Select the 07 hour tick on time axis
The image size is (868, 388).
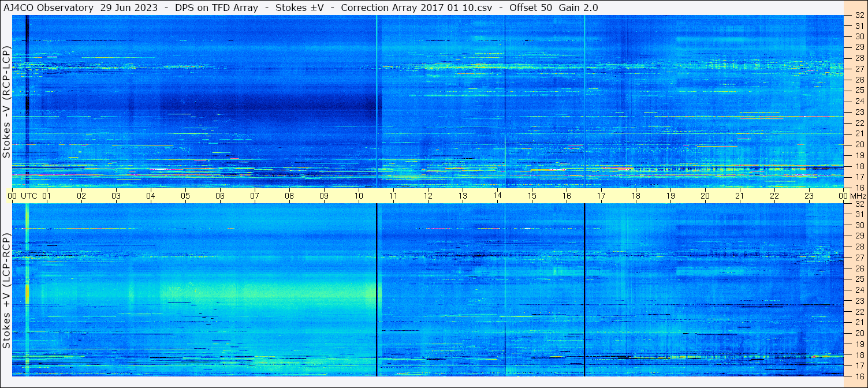point(255,196)
